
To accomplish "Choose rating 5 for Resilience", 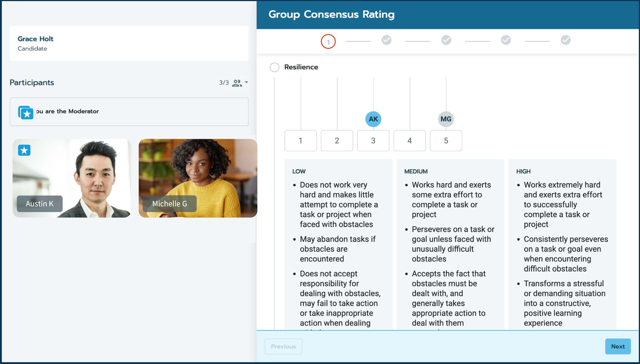I will pyautogui.click(x=446, y=140).
